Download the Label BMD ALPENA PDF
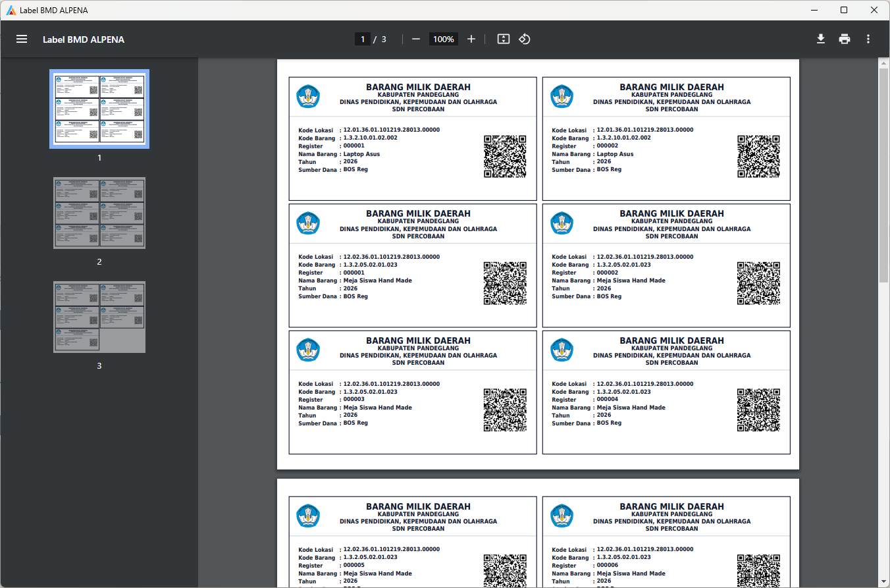890x588 pixels. [821, 39]
